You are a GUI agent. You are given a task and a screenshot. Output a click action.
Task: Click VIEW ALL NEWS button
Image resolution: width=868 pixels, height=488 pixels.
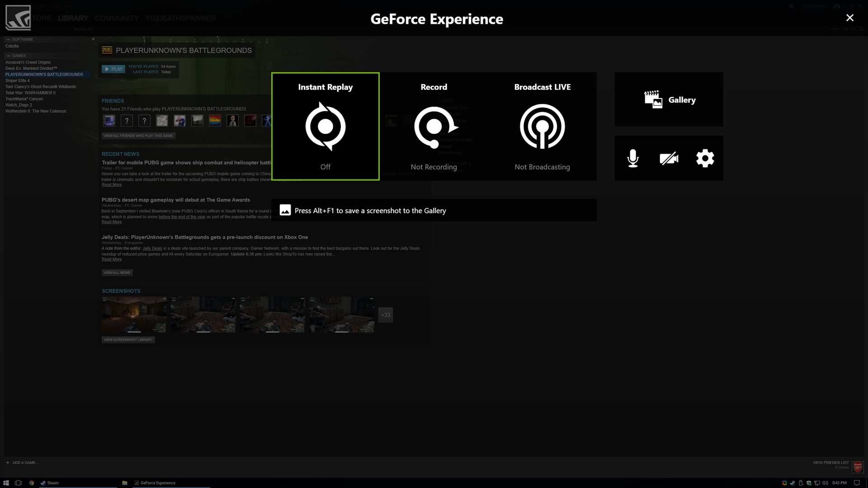117,272
